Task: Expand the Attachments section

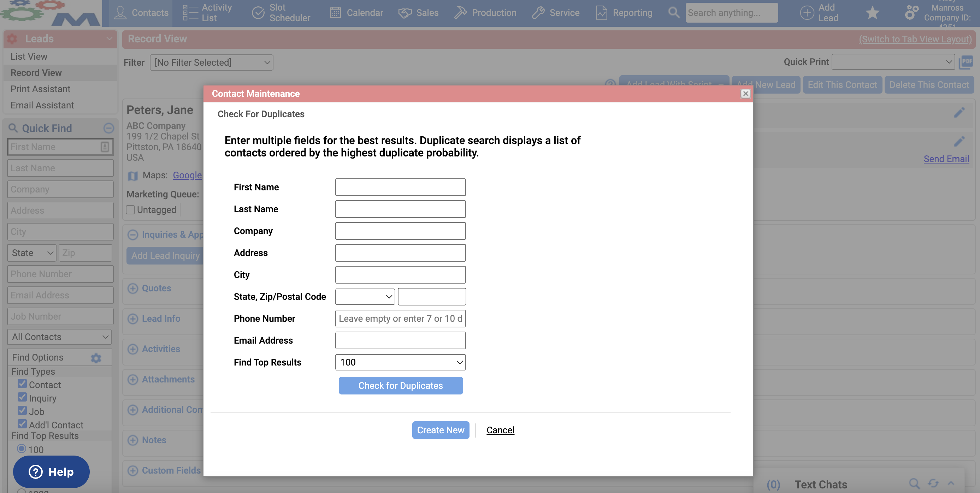Action: tap(132, 380)
